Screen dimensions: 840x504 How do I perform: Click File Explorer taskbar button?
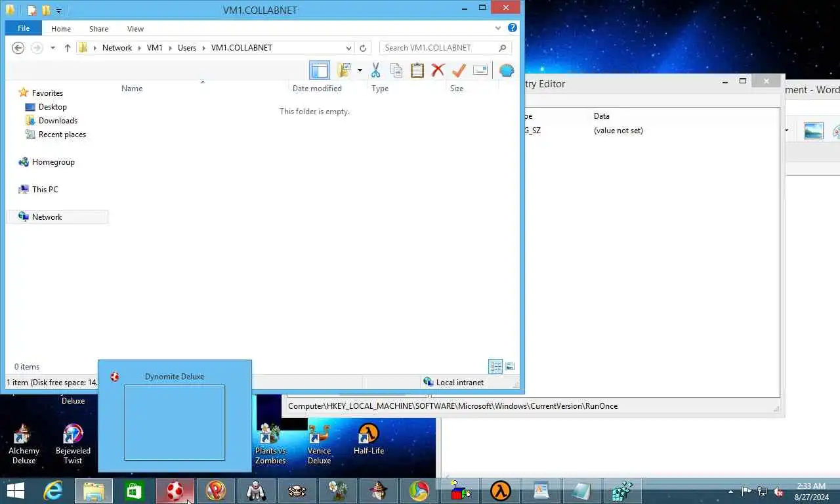point(94,490)
